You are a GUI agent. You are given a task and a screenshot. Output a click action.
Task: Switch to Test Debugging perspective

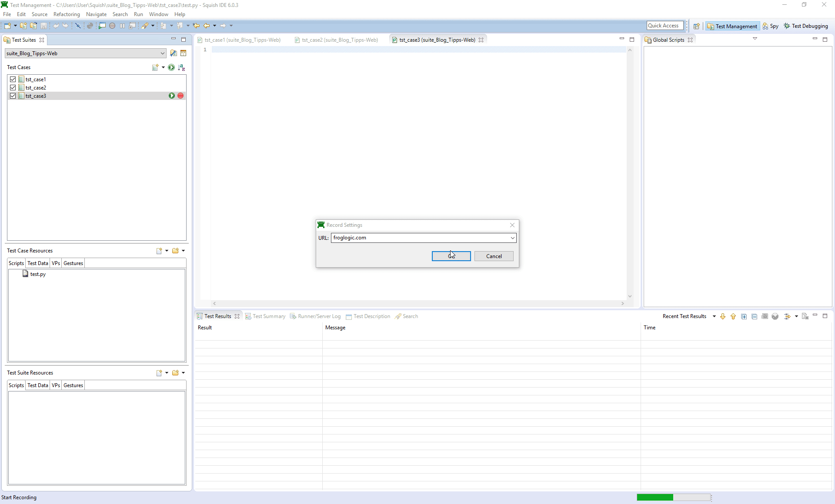click(x=806, y=26)
